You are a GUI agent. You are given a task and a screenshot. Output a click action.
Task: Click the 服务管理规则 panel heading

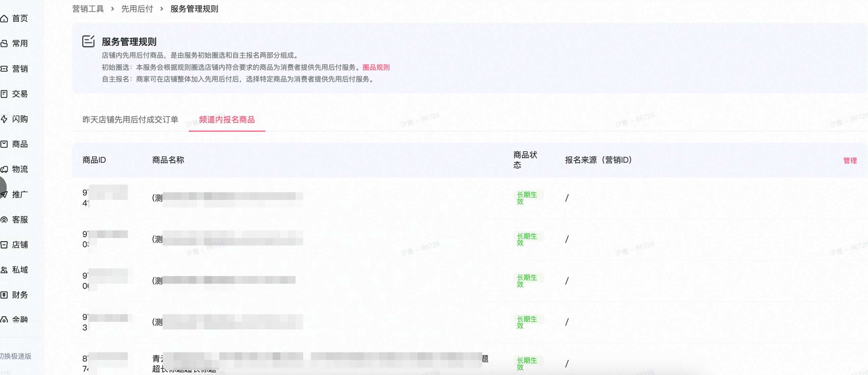click(129, 42)
